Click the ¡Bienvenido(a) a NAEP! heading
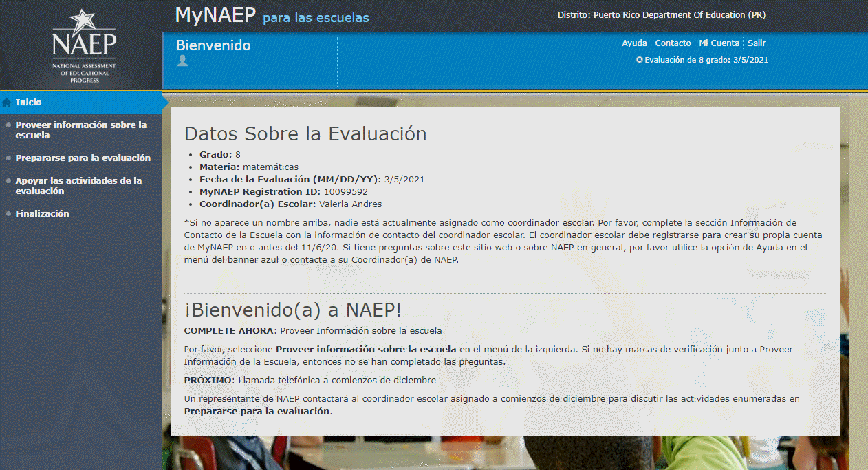This screenshot has width=868, height=470. coord(293,310)
